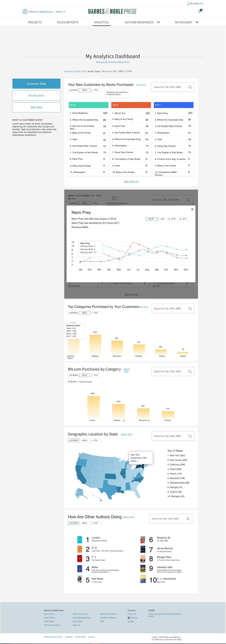
Task: Click Manage My Analytics Subscription link
Action: [113, 62]
